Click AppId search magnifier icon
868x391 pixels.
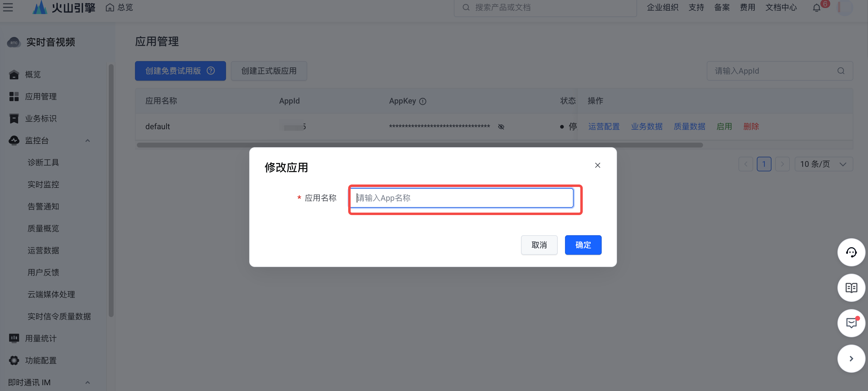pos(841,71)
